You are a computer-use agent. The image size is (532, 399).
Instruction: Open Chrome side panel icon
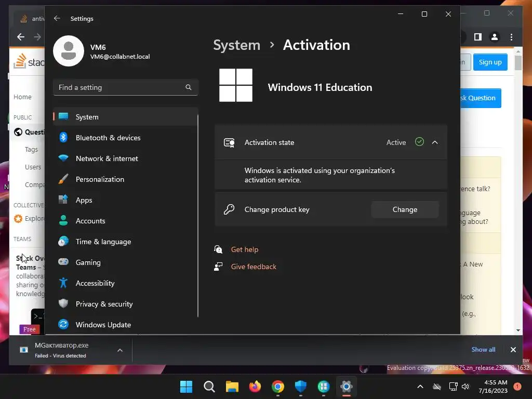[x=478, y=37]
